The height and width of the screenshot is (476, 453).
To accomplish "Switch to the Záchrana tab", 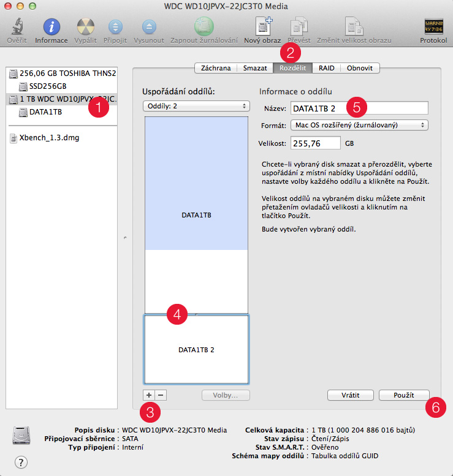I will pos(216,68).
